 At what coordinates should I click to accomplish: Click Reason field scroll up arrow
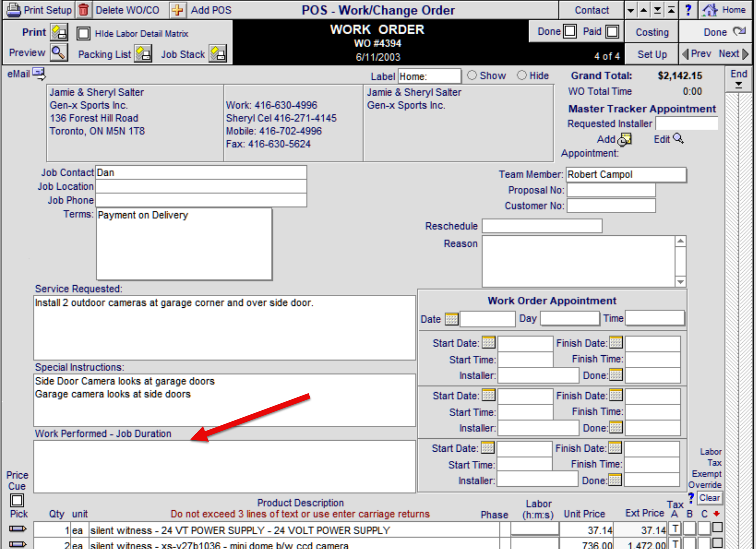(x=681, y=241)
